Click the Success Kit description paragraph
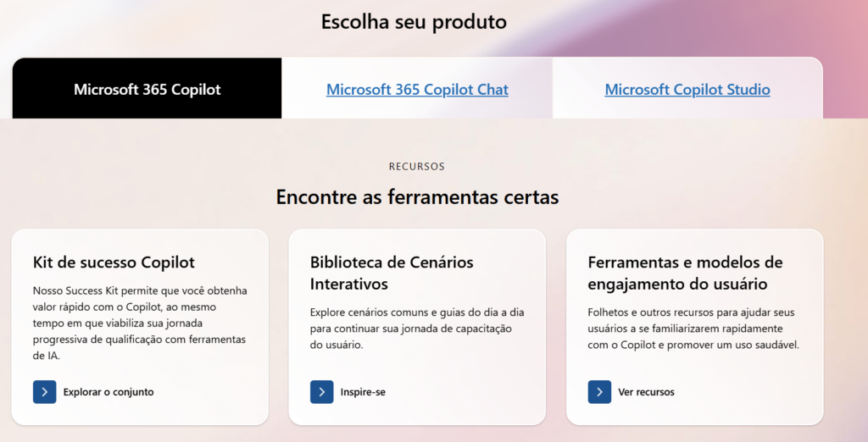The width and height of the screenshot is (868, 442). point(140,323)
